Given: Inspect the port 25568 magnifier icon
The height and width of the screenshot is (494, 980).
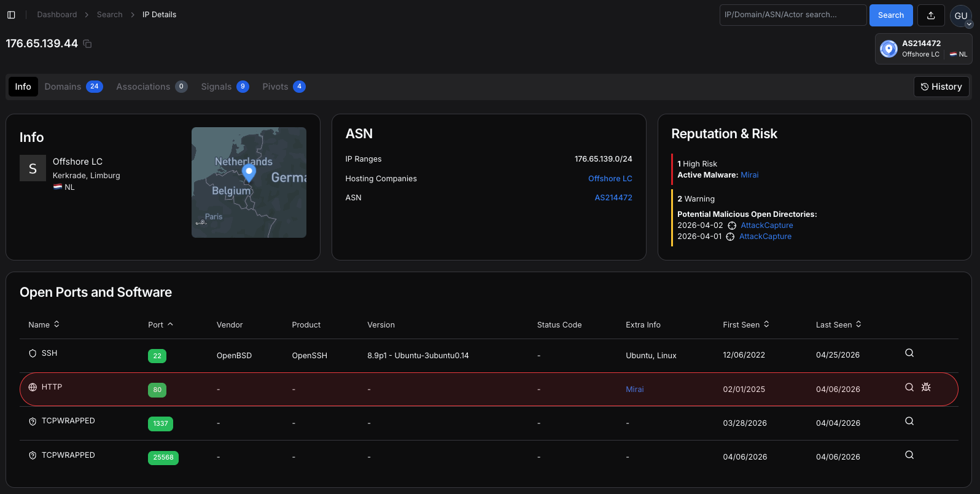Looking at the screenshot, I should pos(909,455).
